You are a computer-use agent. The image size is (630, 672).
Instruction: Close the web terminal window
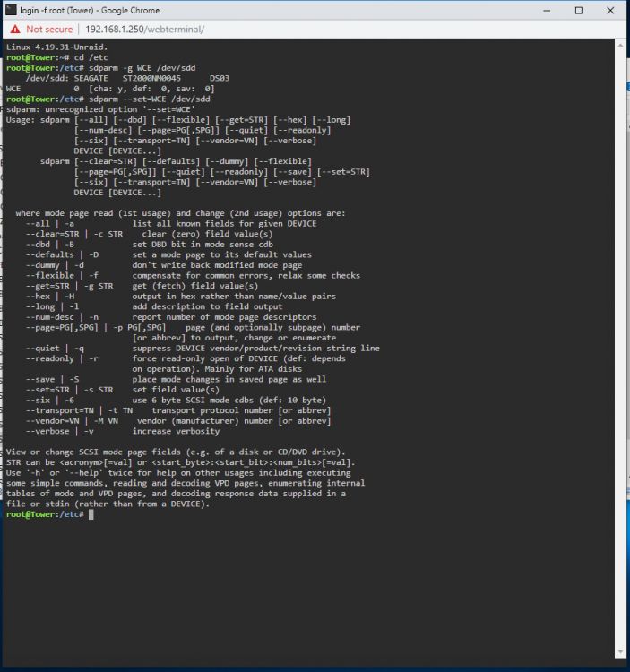610,10
